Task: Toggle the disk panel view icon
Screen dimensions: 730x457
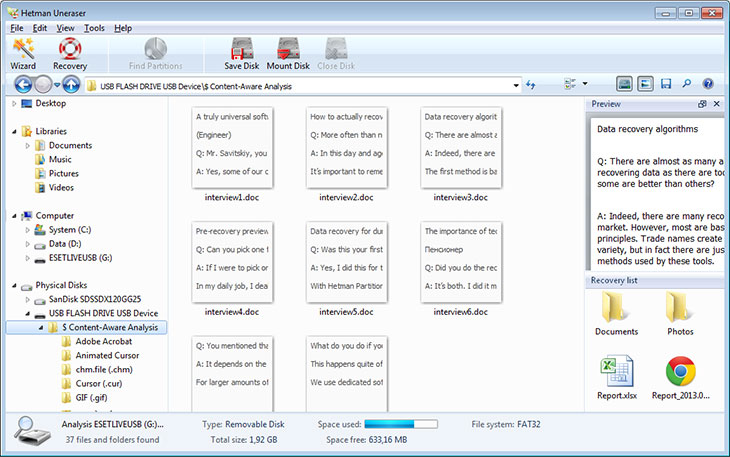Action: click(624, 84)
